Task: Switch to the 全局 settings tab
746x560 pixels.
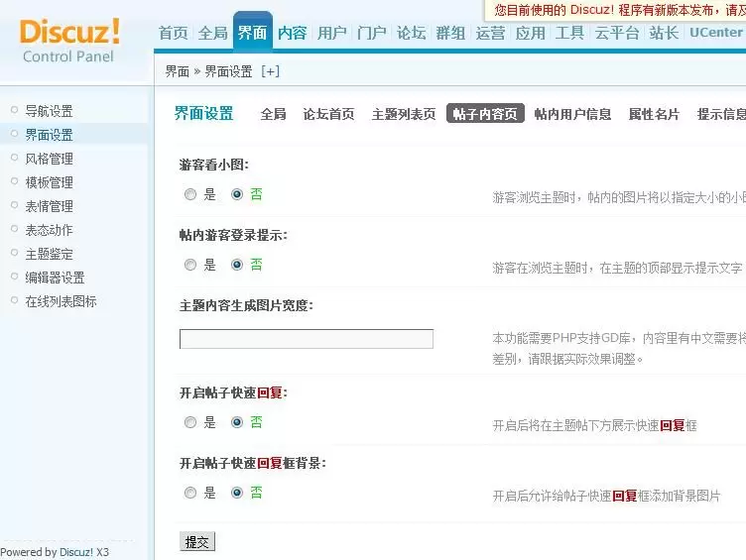Action: (273, 114)
